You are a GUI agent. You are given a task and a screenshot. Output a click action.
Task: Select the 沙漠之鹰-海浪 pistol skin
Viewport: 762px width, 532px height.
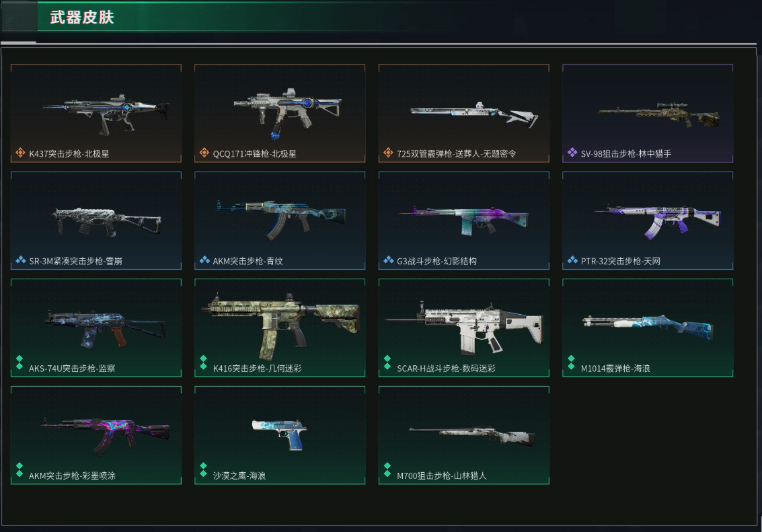click(280, 435)
